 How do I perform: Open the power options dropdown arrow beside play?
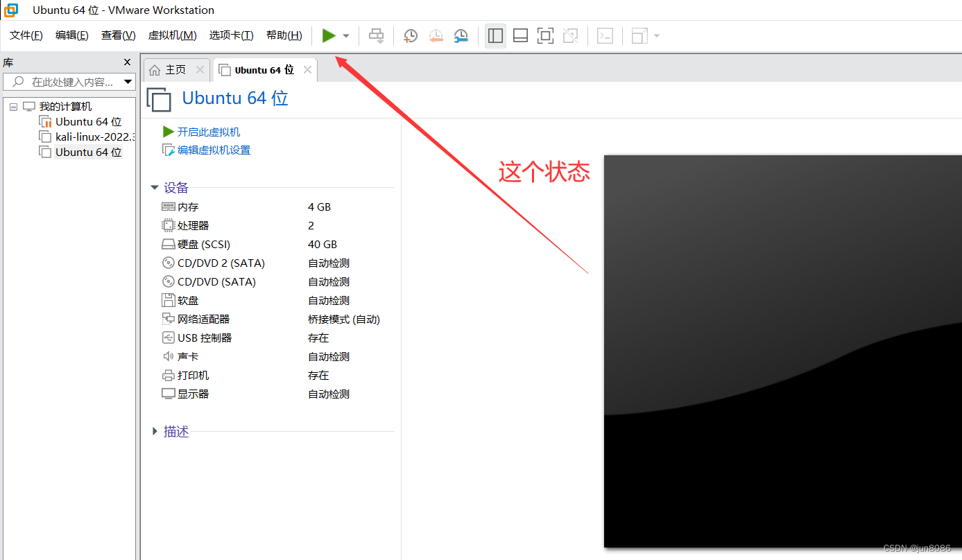[x=346, y=35]
